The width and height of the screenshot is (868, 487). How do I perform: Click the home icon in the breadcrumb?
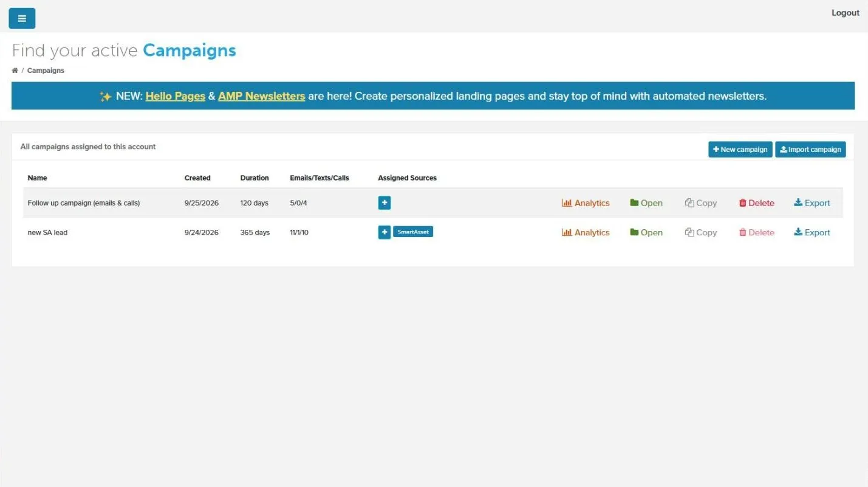tap(15, 71)
